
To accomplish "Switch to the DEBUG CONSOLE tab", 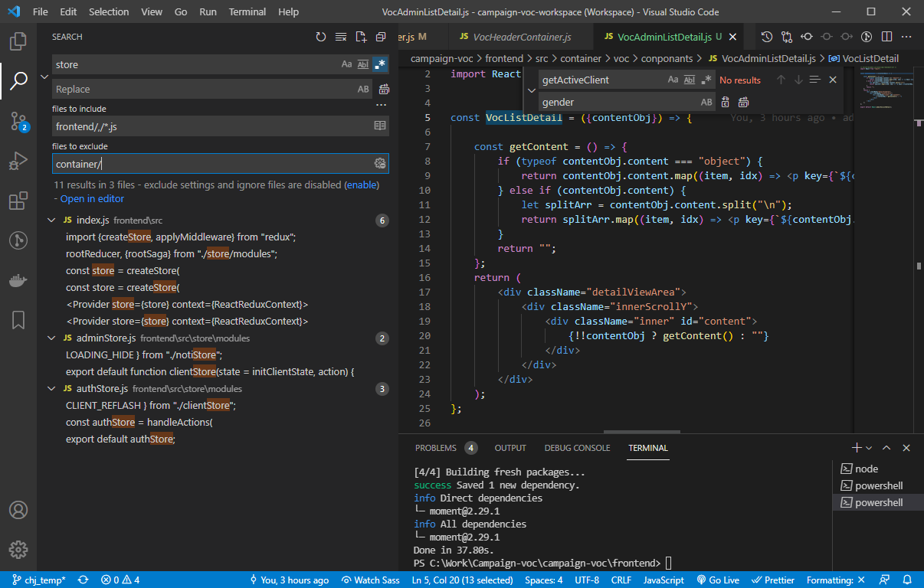I will pos(578,448).
